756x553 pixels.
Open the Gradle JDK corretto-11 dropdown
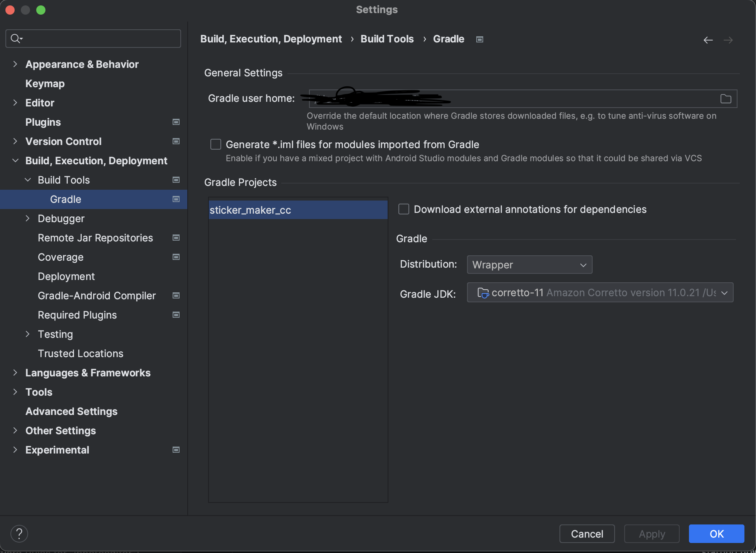(x=600, y=293)
